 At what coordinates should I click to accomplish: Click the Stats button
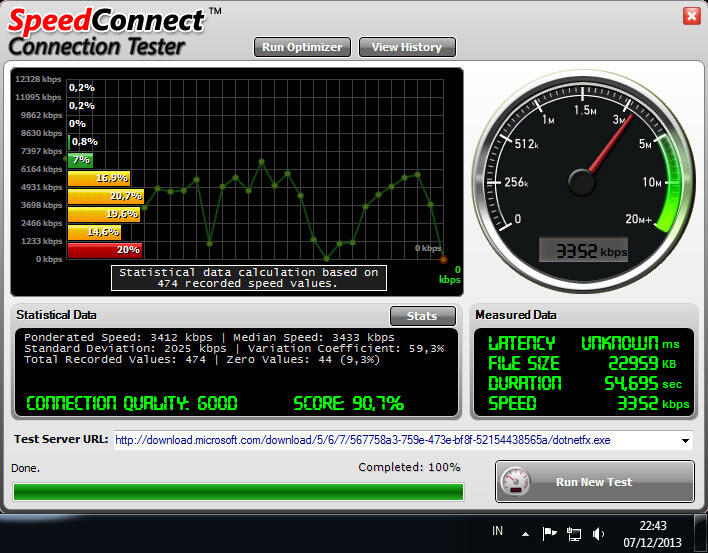click(422, 316)
